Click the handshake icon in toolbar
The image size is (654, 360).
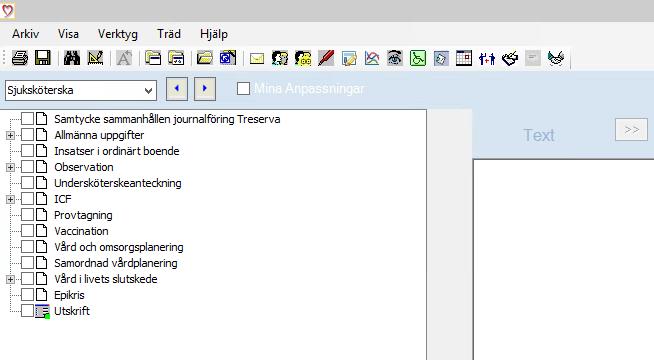(556, 58)
